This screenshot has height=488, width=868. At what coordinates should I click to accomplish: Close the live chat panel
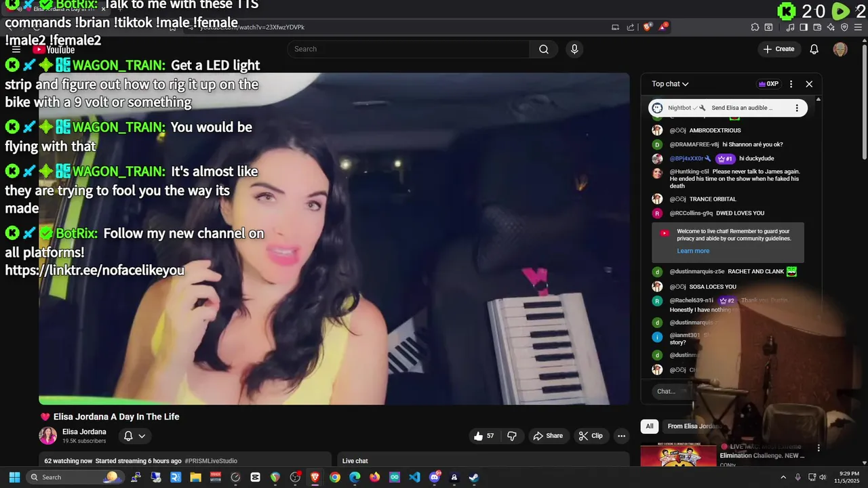(809, 84)
